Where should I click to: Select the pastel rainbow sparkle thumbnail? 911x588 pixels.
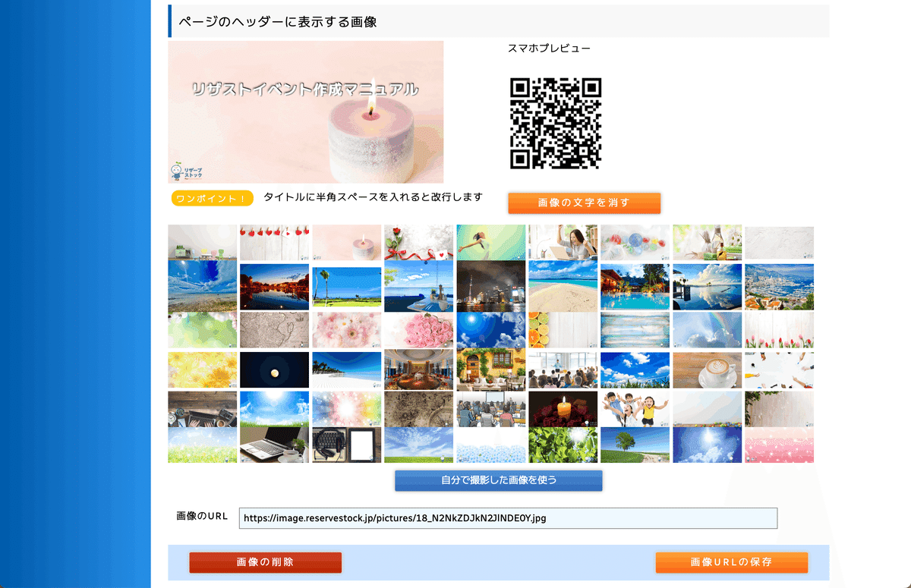click(346, 409)
